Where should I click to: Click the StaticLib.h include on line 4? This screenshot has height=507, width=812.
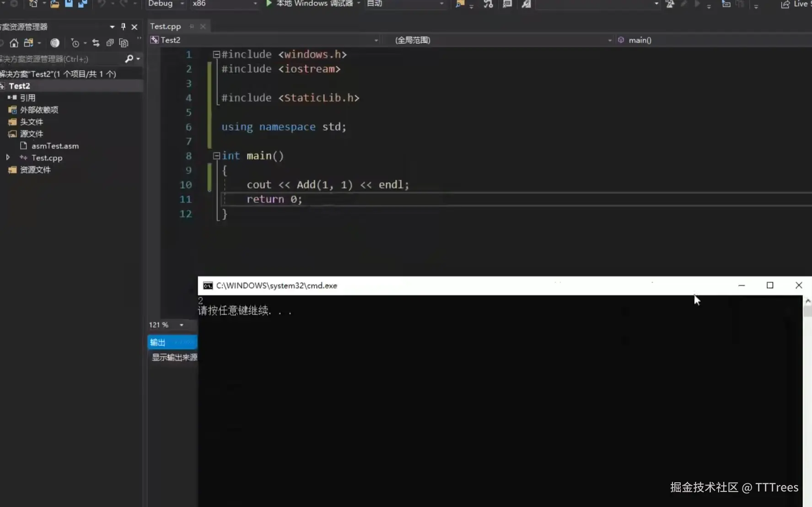click(290, 98)
